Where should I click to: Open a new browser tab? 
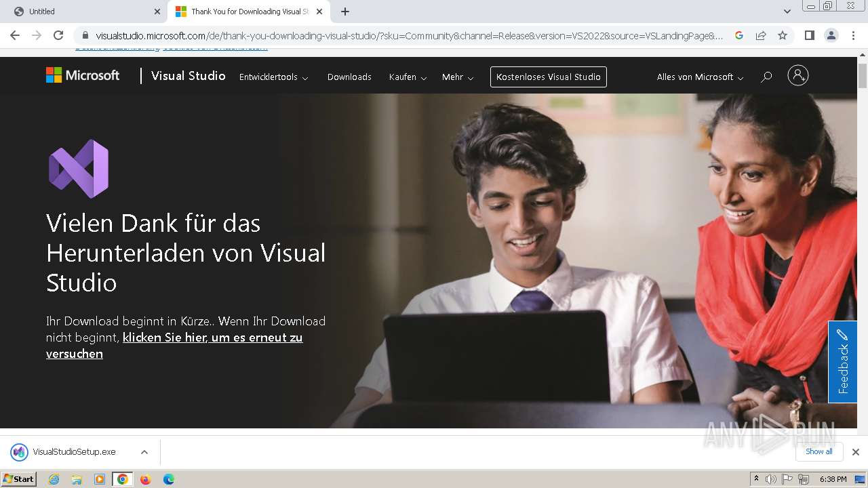[x=345, y=12]
